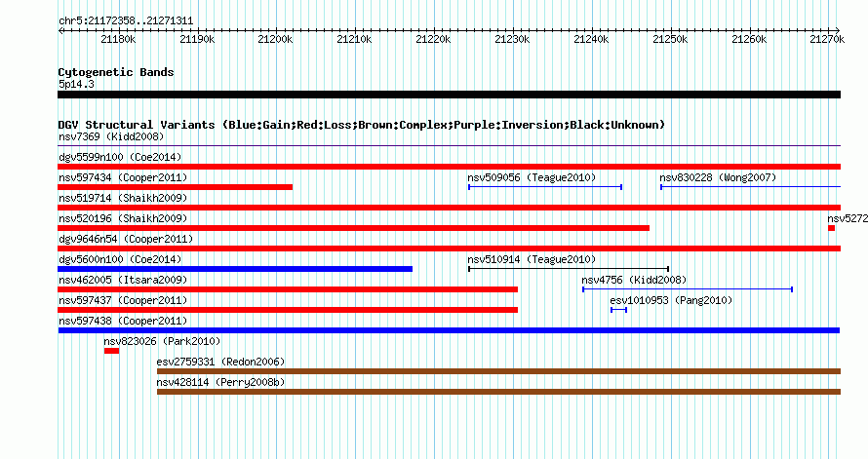Click the thin blue nsv830228 gain span
The height and width of the screenshot is (459, 868).
click(x=751, y=187)
